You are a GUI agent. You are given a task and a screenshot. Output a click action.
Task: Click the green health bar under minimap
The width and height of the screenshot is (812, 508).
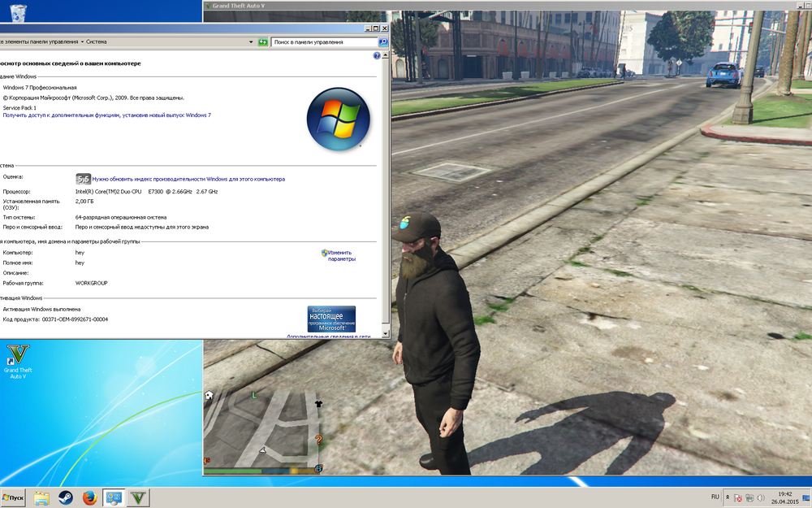233,471
